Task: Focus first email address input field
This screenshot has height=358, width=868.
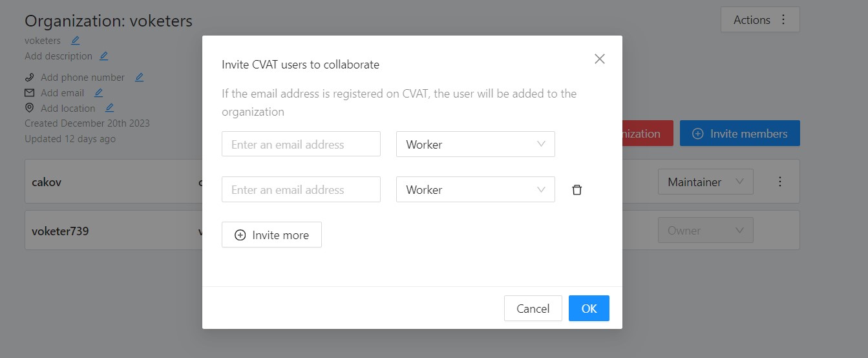Action: 301,144
